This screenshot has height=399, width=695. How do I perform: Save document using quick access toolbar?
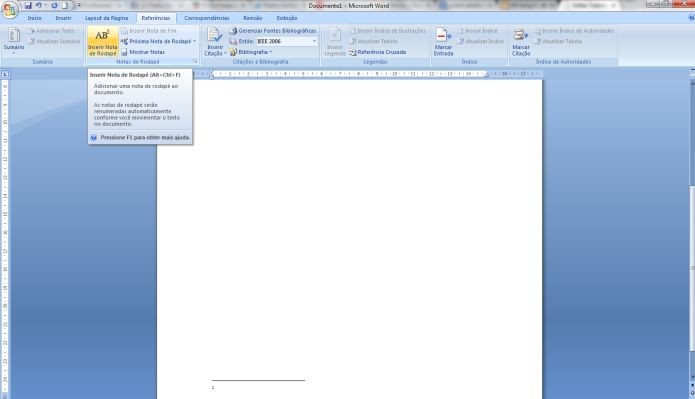click(x=28, y=5)
